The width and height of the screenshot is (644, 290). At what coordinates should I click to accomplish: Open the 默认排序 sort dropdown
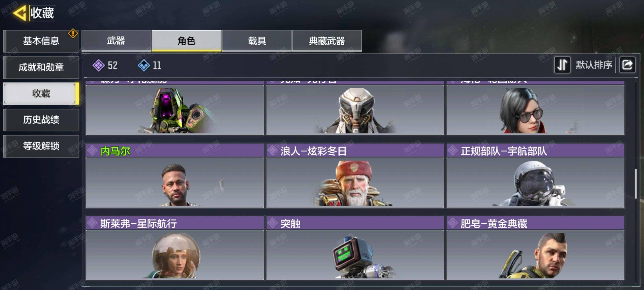[x=594, y=65]
